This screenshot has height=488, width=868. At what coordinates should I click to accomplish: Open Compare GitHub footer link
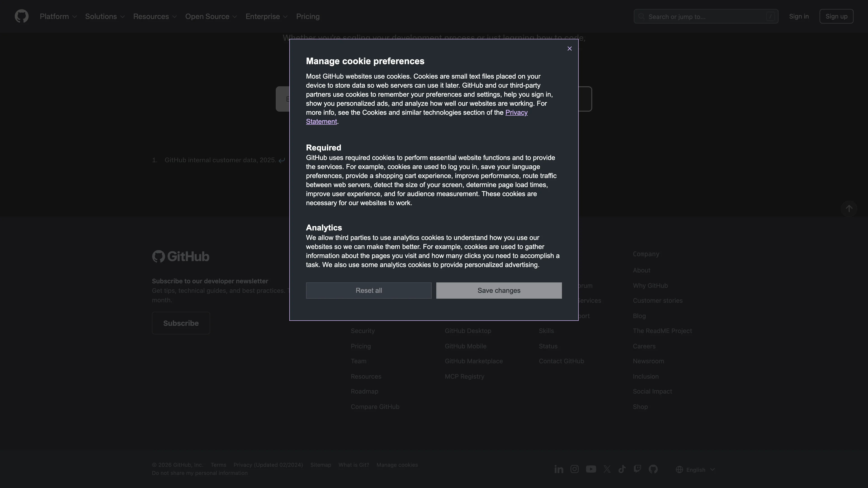(x=375, y=407)
